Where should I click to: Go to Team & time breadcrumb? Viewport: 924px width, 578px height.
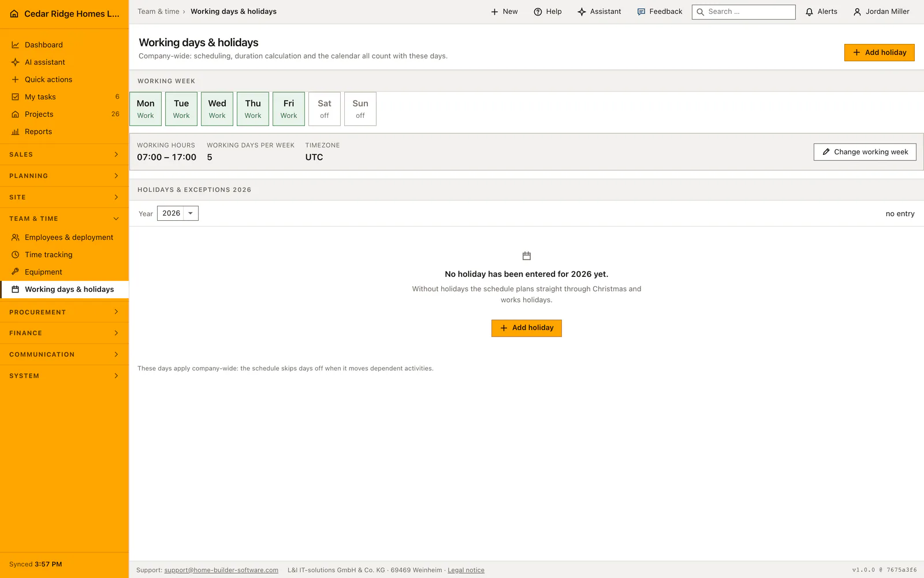158,12
